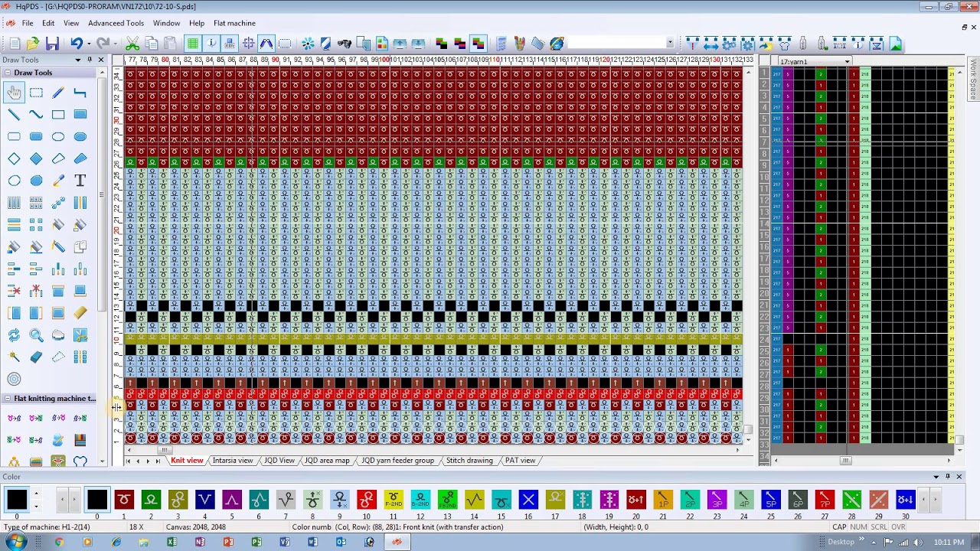Pin the Color panel with pushpin

947,477
